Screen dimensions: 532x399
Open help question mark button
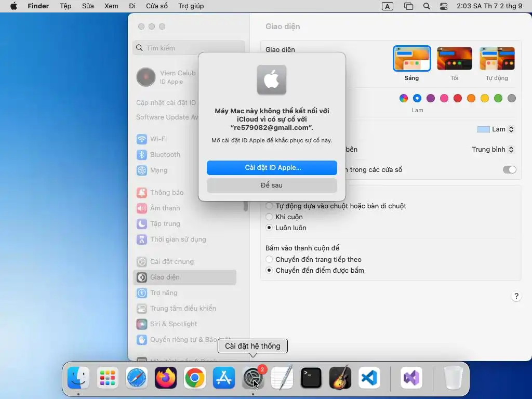(516, 297)
